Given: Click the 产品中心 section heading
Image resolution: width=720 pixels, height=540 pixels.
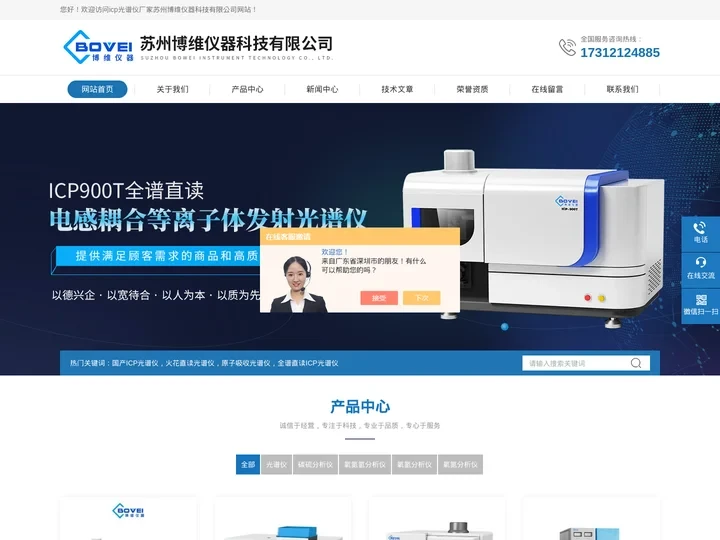Looking at the screenshot, I should pos(360,406).
